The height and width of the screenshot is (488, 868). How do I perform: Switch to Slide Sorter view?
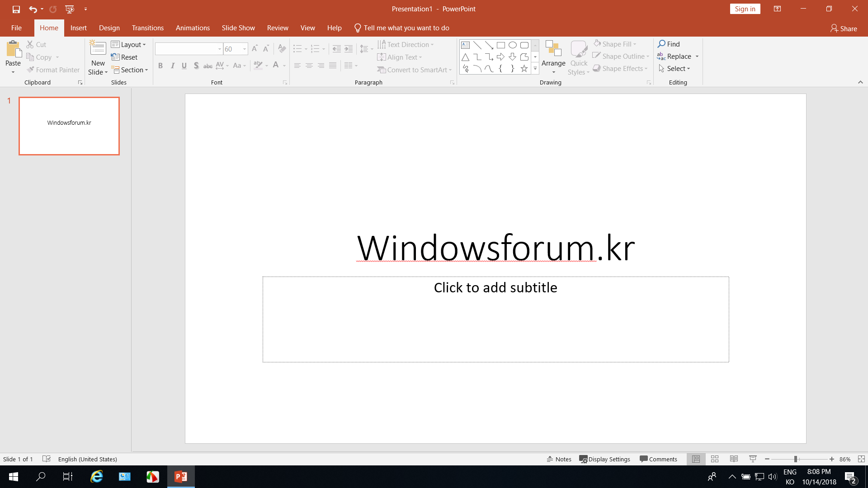tap(715, 459)
